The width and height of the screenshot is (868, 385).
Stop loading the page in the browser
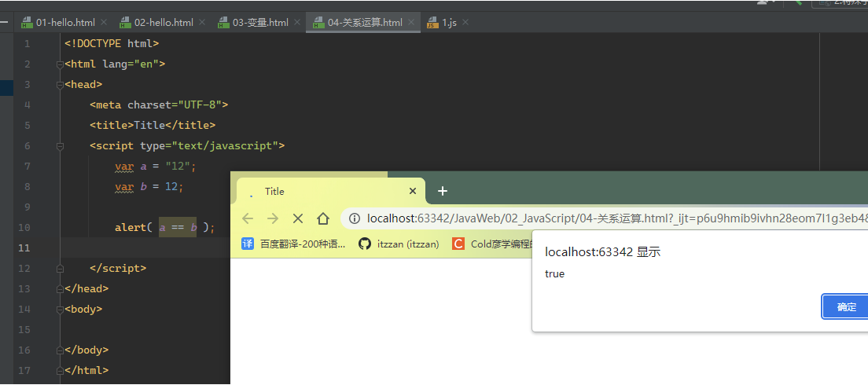[298, 218]
